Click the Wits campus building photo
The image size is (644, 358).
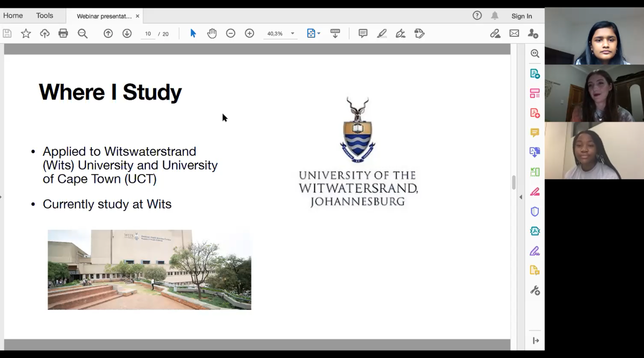[x=150, y=270]
